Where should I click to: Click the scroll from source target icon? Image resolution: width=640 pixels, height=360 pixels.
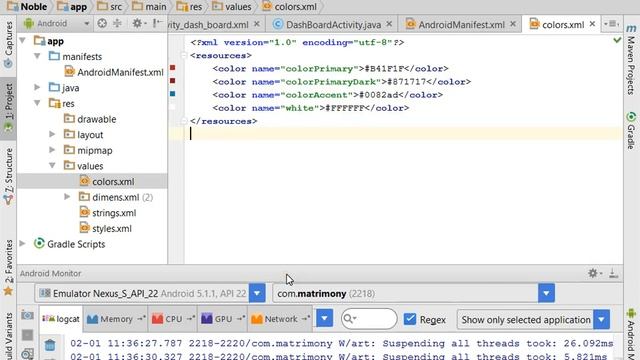(x=102, y=23)
